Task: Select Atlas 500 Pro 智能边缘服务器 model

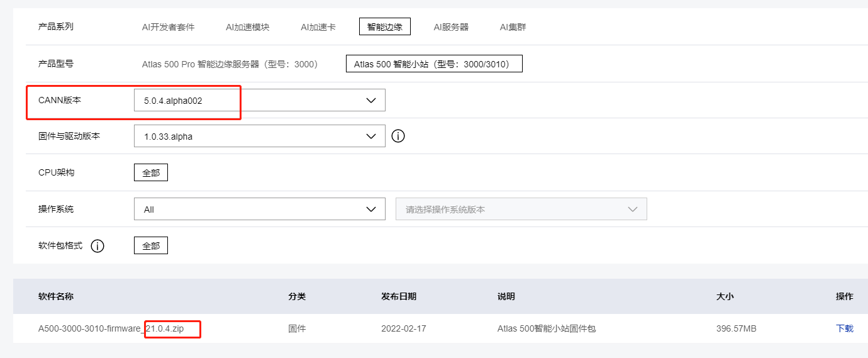Action: (x=230, y=64)
